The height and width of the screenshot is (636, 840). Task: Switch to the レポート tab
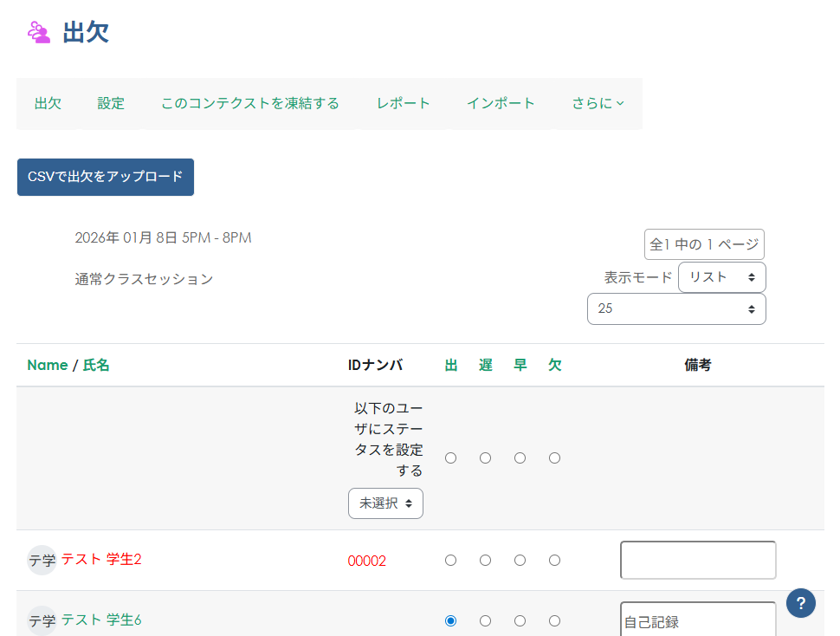pyautogui.click(x=403, y=103)
